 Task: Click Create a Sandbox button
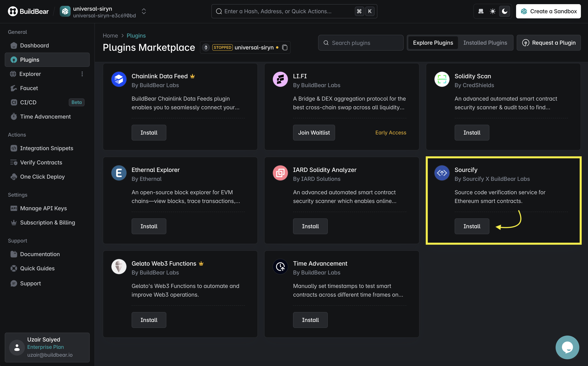(548, 11)
